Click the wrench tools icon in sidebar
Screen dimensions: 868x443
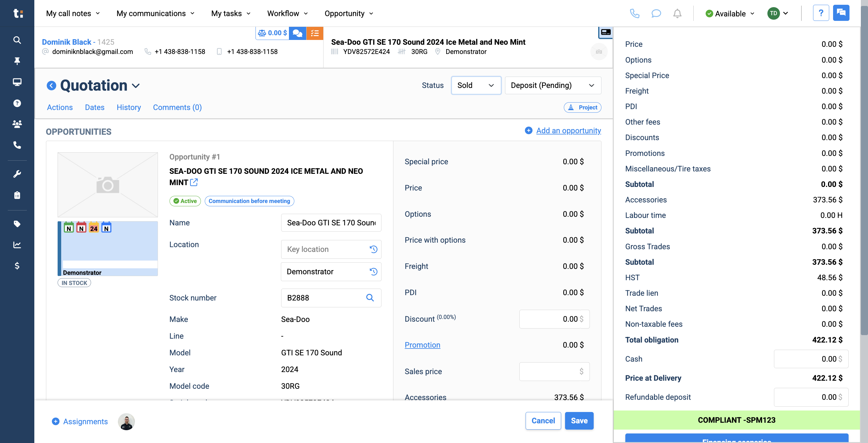(17, 174)
